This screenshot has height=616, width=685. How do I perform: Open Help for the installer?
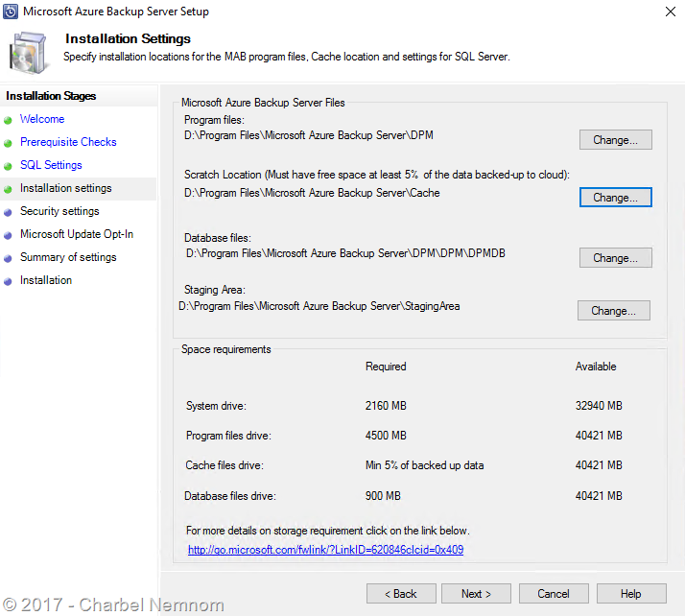[x=631, y=594]
